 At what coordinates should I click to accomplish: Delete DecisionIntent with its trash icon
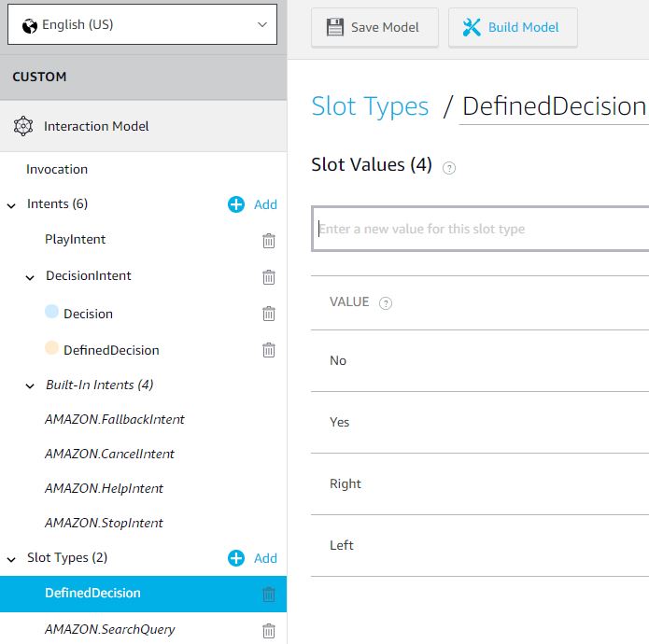click(269, 276)
